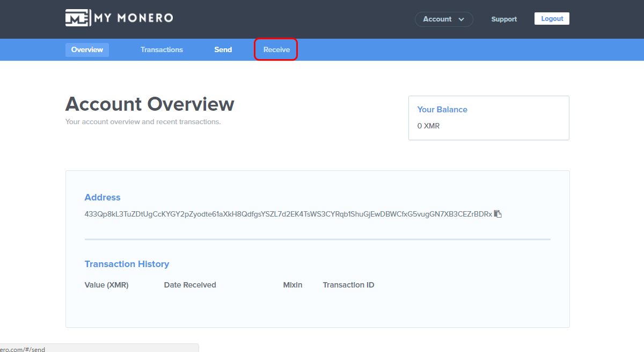Copy the wallet address with clipboard icon

pos(498,214)
